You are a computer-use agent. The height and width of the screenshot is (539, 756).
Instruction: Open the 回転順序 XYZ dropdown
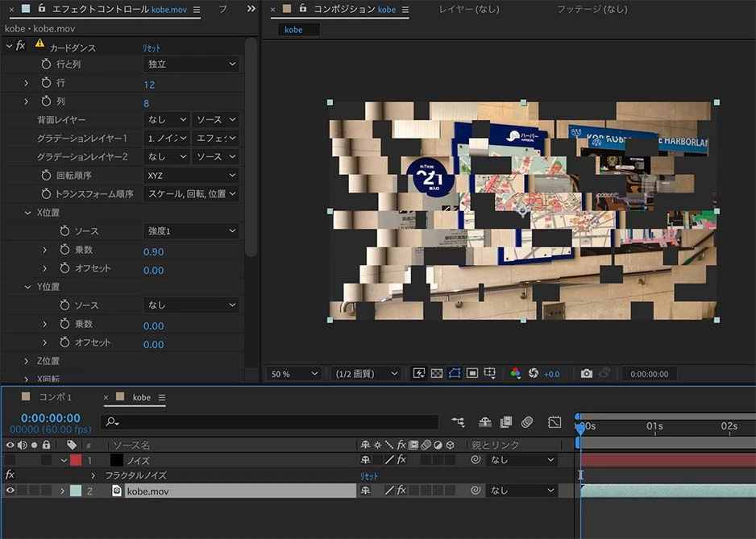click(192, 175)
